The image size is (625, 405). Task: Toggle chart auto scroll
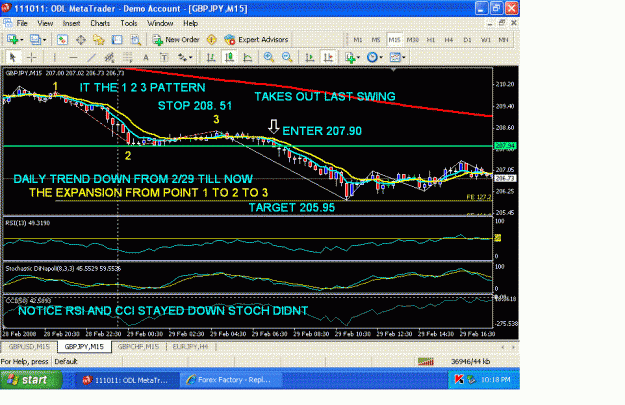(310, 57)
